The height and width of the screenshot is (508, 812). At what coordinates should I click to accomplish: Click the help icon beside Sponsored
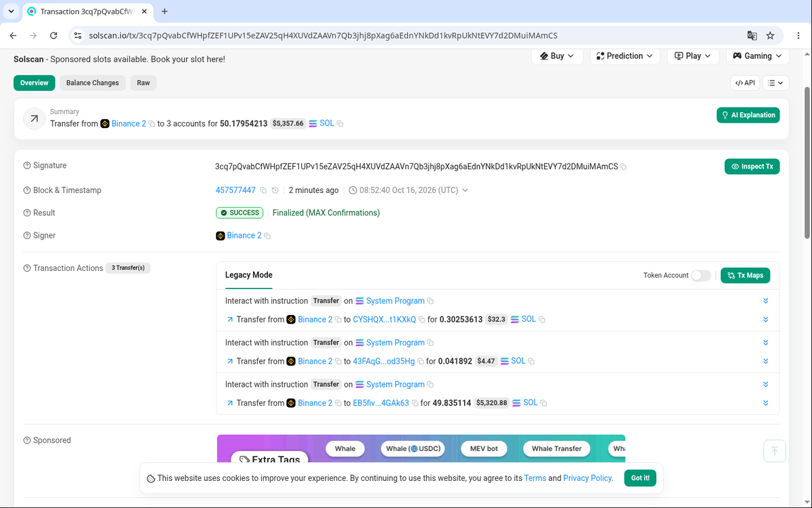tap(27, 440)
